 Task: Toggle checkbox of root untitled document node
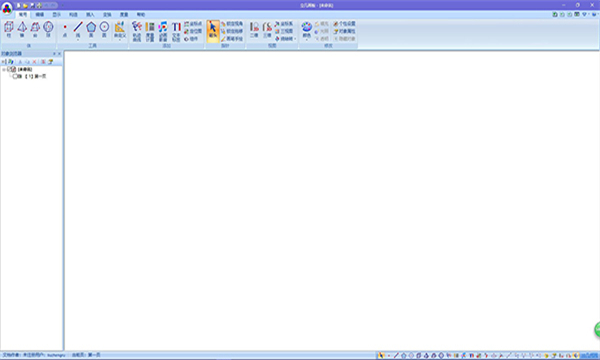pyautogui.click(x=9, y=69)
